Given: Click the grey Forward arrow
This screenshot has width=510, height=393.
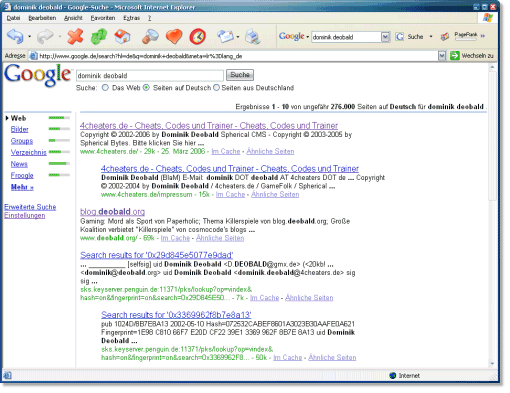Looking at the screenshot, I should 45,36.
